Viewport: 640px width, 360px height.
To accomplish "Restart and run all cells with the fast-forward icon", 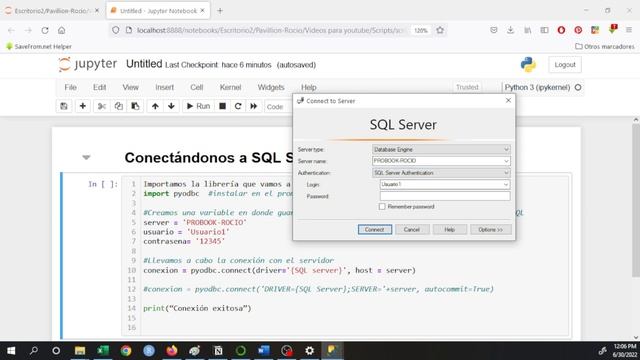I will (x=253, y=106).
